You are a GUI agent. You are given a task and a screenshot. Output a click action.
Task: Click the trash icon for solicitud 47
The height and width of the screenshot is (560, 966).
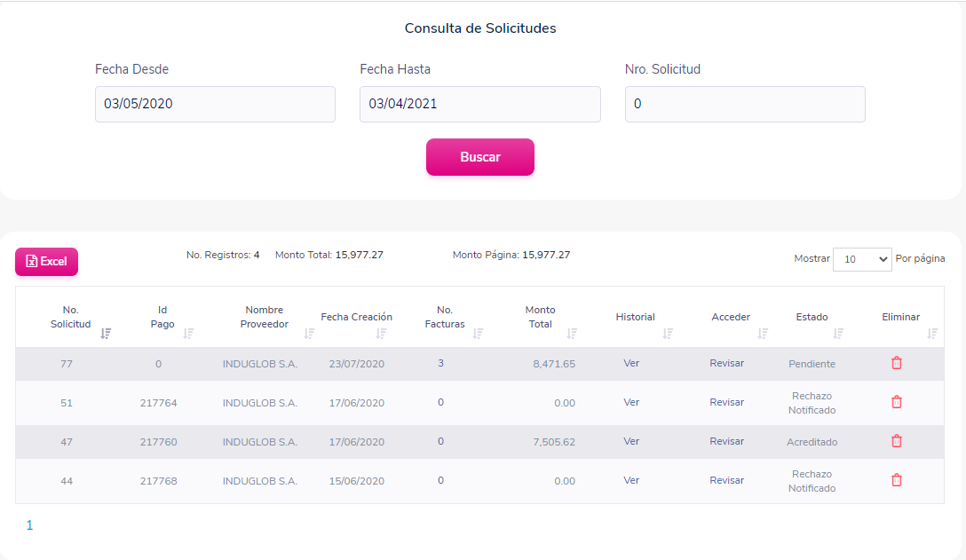click(x=897, y=440)
